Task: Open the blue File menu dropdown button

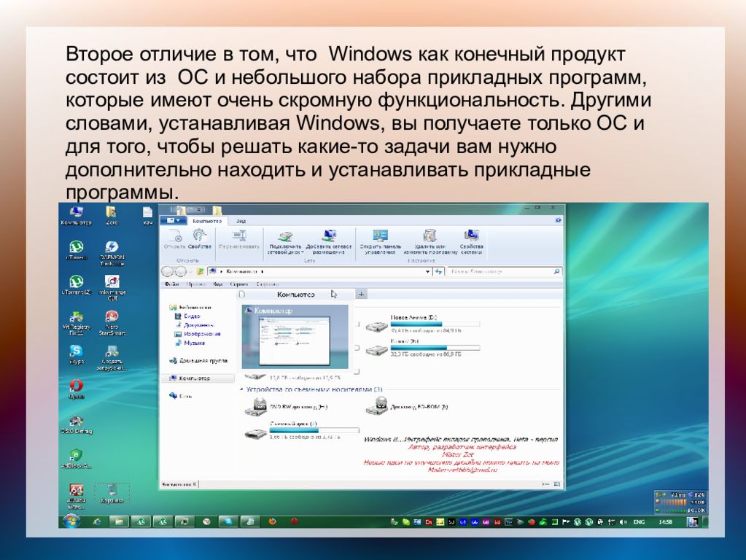Action: 172,221
